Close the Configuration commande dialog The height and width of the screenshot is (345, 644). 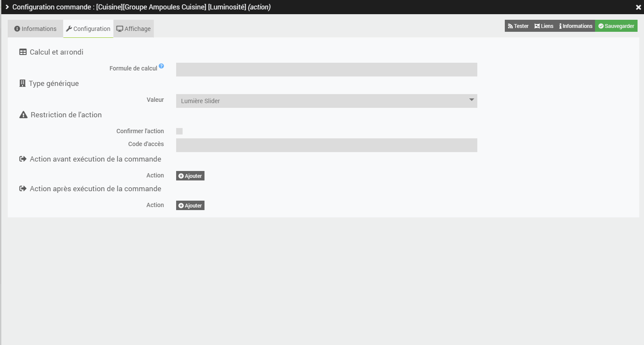[x=638, y=7]
